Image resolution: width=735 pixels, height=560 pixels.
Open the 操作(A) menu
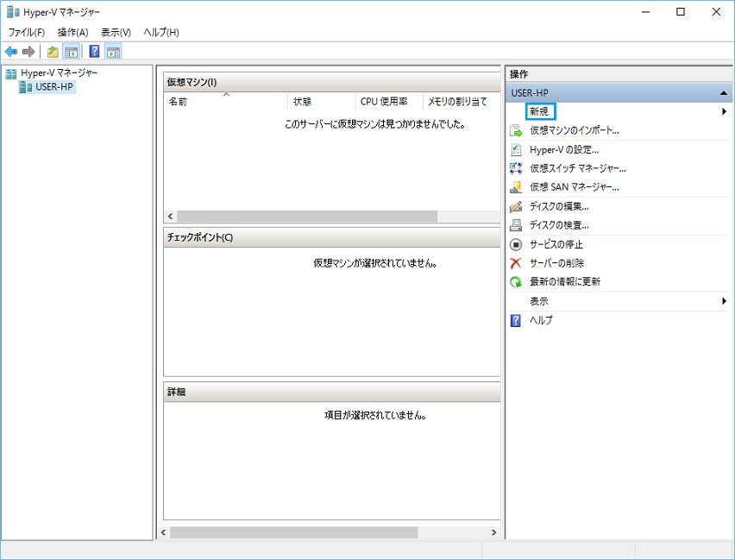[x=72, y=33]
